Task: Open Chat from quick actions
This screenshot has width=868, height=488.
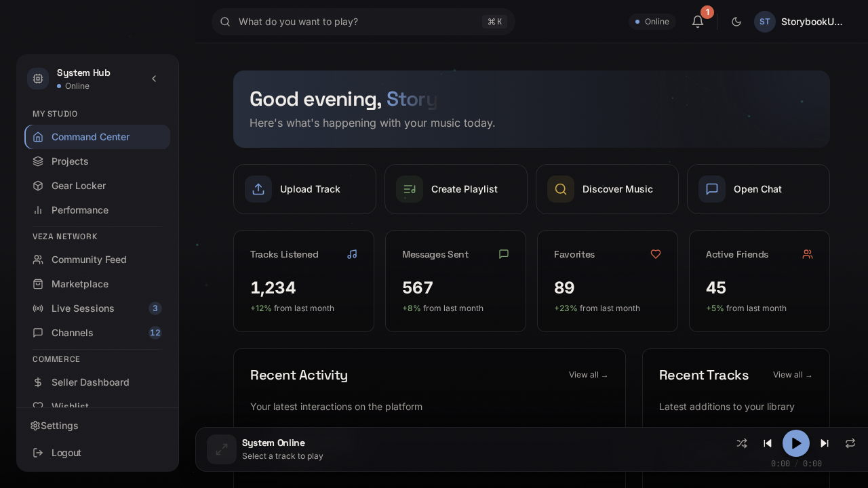Action: coord(758,189)
